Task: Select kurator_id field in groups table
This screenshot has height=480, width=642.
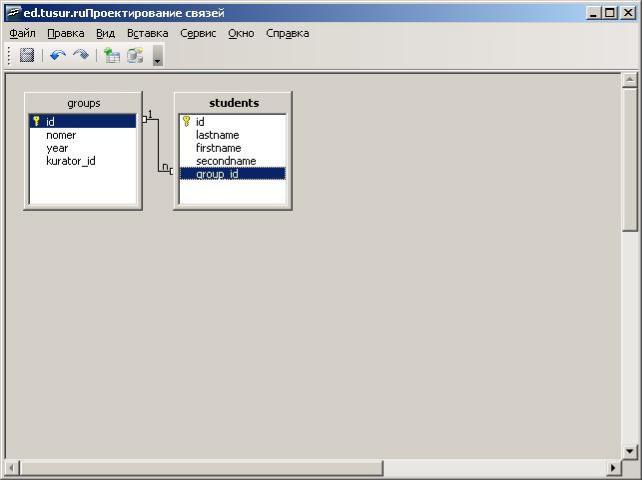Action: [x=83, y=161]
